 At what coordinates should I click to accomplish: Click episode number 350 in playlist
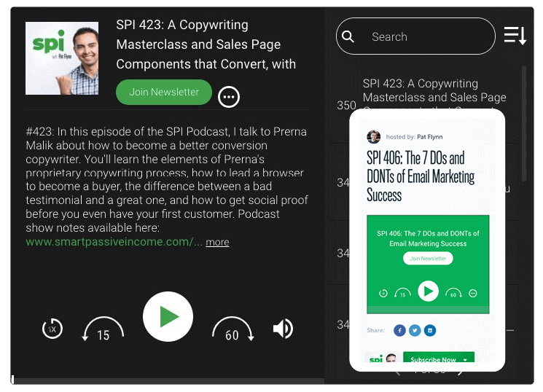tap(346, 105)
